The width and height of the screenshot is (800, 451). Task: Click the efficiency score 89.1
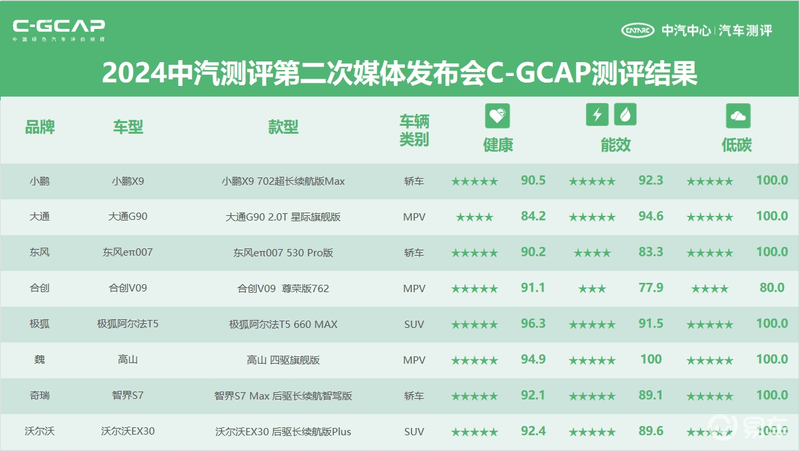[x=651, y=394]
